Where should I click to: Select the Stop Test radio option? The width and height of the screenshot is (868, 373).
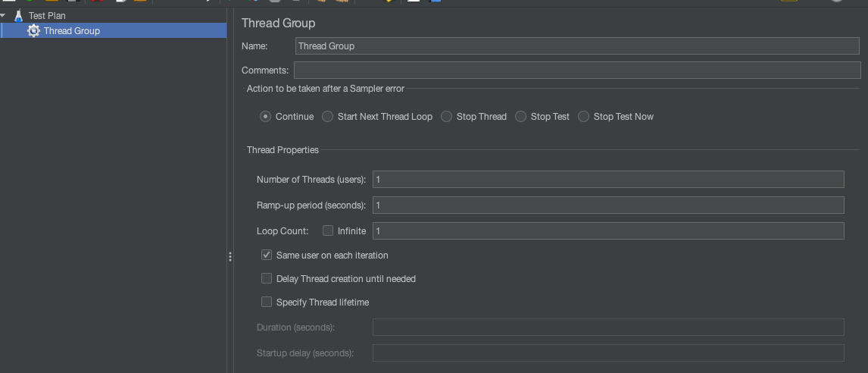tap(521, 117)
